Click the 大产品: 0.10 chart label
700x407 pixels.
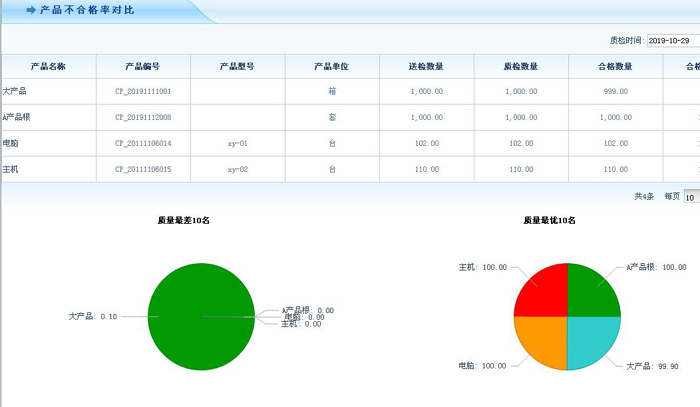(x=93, y=316)
